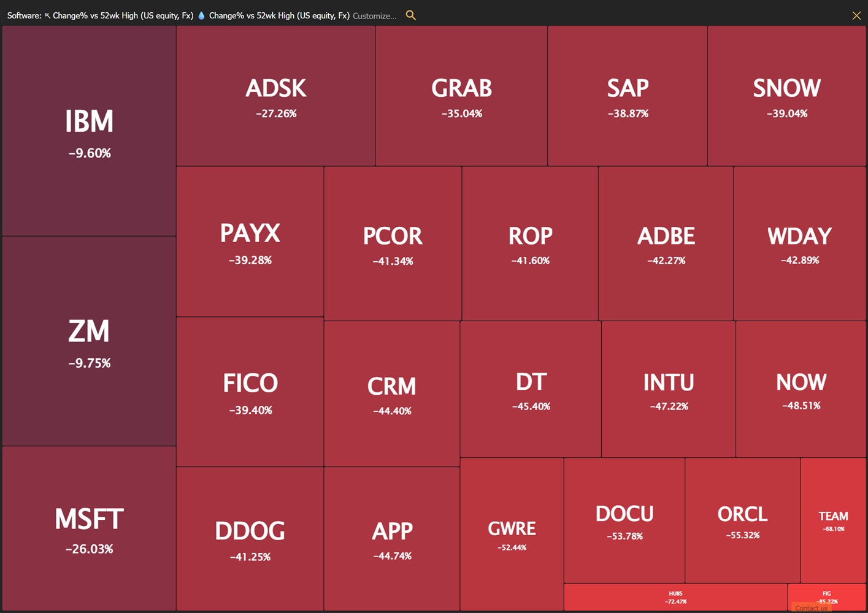Screen dimensions: 868x613
Task: Open the ADSK tile
Action: point(276,96)
